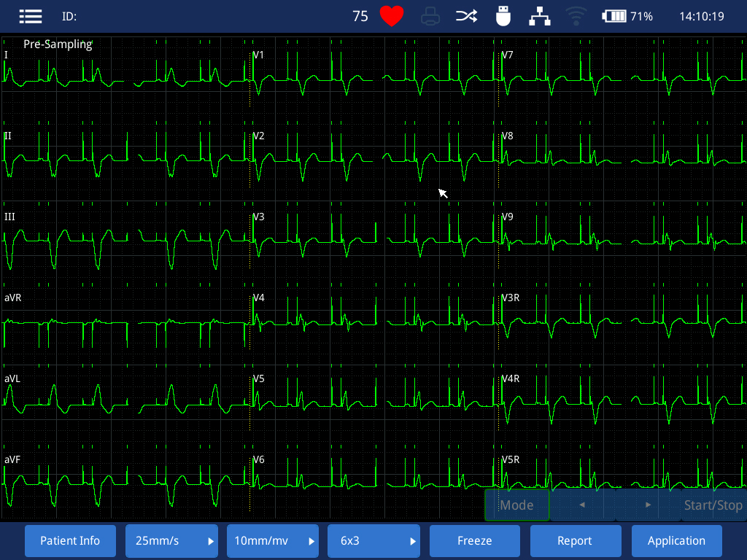Select the V5 lead label
This screenshot has height=560, width=747.
coord(258,378)
